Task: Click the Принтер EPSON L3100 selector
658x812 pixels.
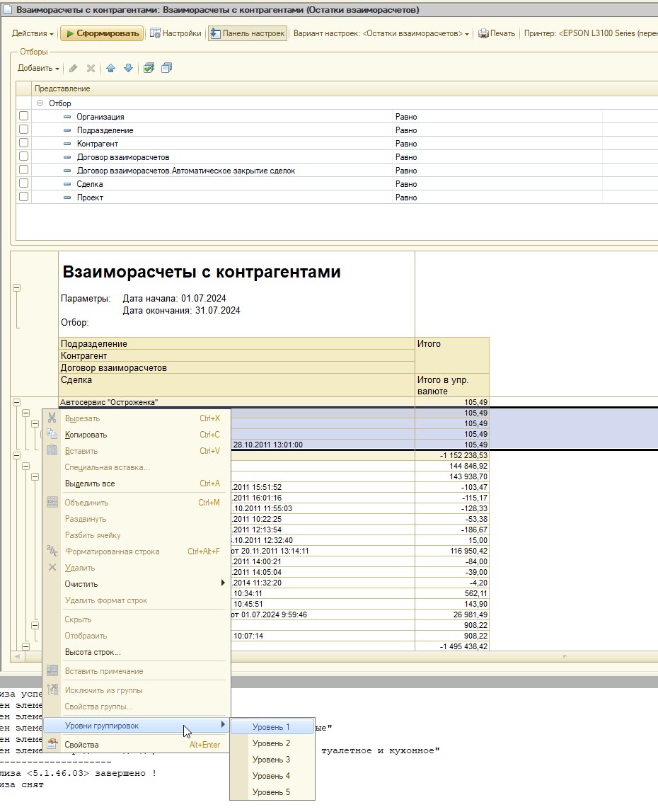Action: 590,34
